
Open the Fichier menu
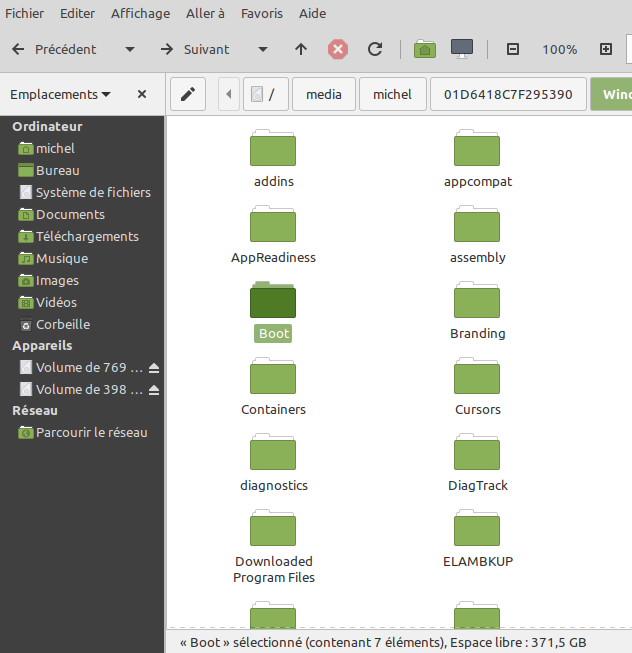point(24,13)
